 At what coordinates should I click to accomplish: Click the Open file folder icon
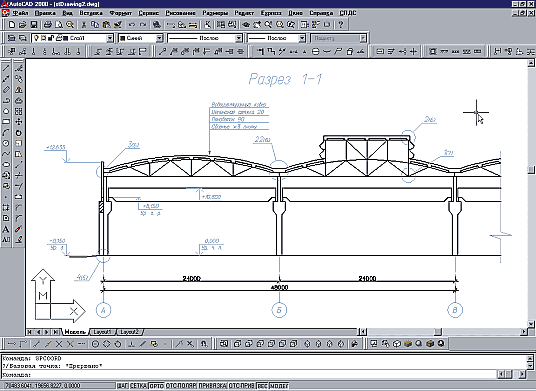(23, 25)
